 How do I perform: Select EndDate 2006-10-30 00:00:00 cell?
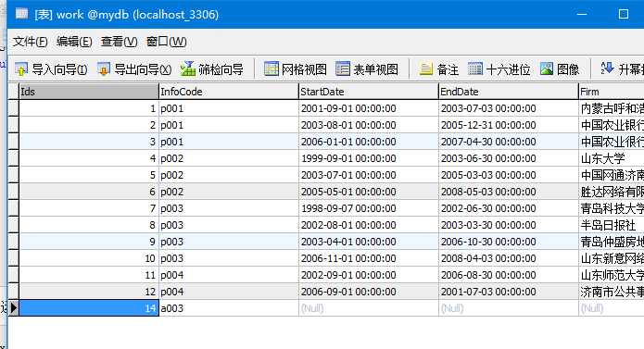(509, 242)
